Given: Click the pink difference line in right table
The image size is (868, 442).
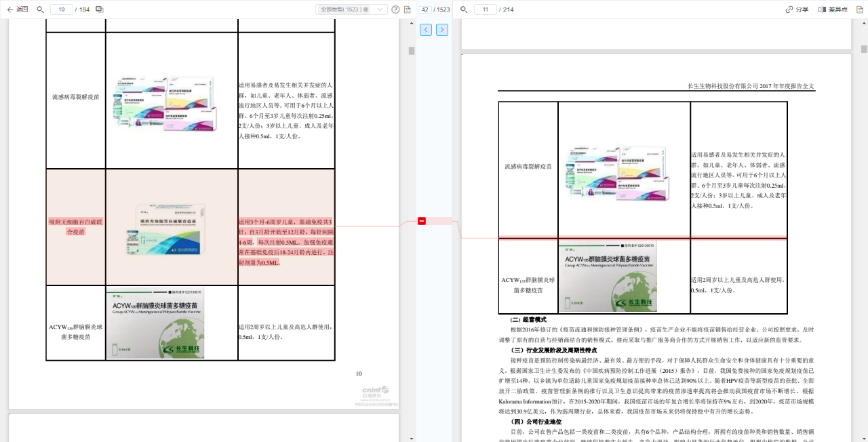Looking at the screenshot, I should [643, 238].
